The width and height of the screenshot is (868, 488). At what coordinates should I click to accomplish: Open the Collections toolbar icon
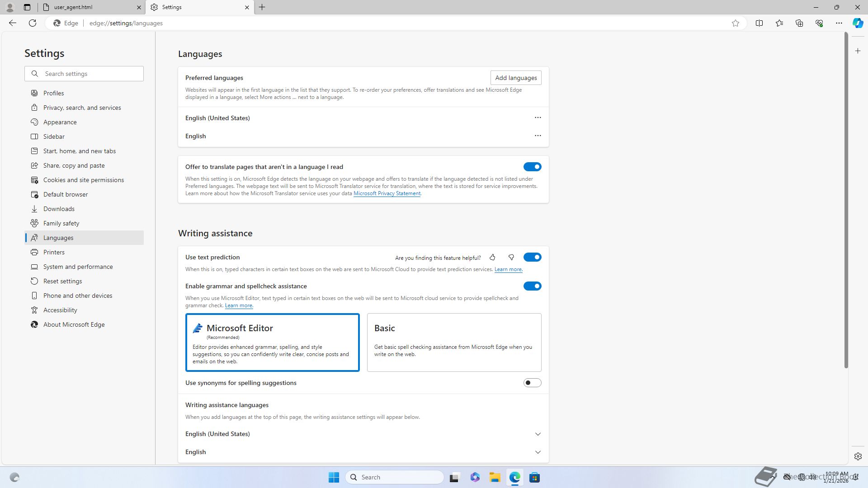(799, 23)
